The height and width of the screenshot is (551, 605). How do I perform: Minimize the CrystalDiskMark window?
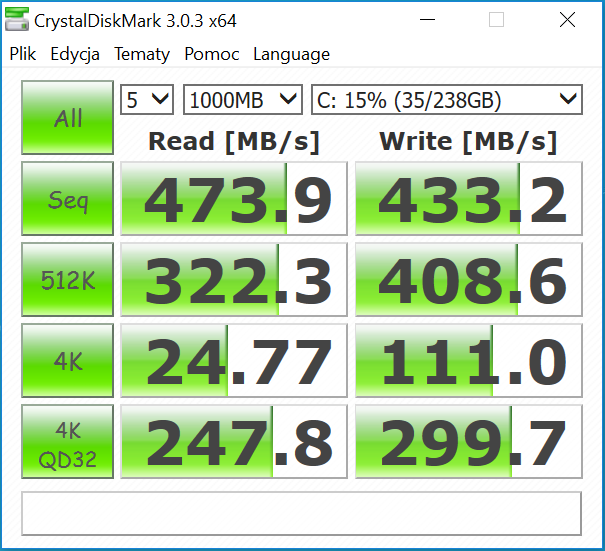click(x=427, y=19)
